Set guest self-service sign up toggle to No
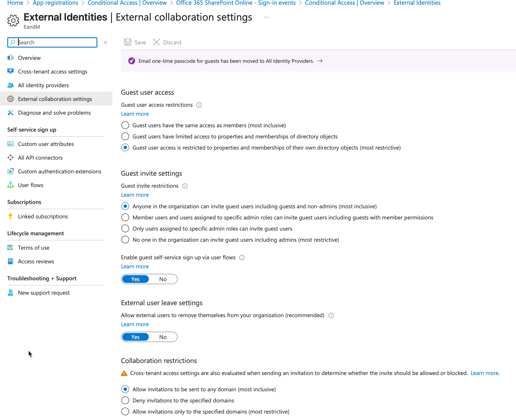 tap(163, 279)
